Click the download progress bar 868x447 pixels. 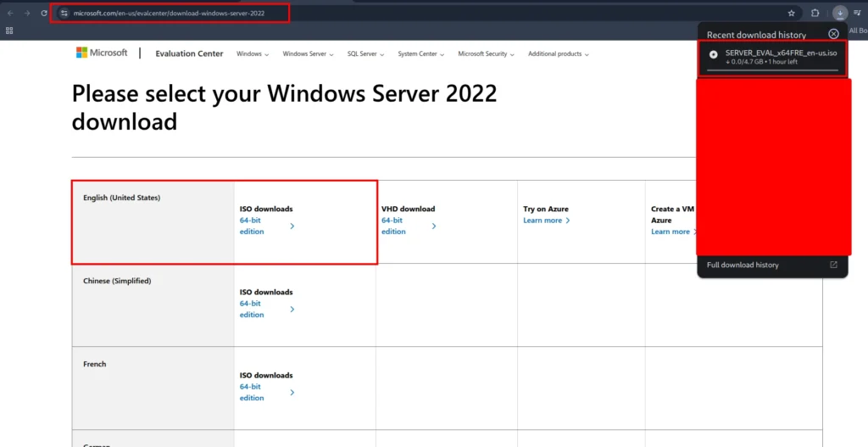click(x=772, y=70)
